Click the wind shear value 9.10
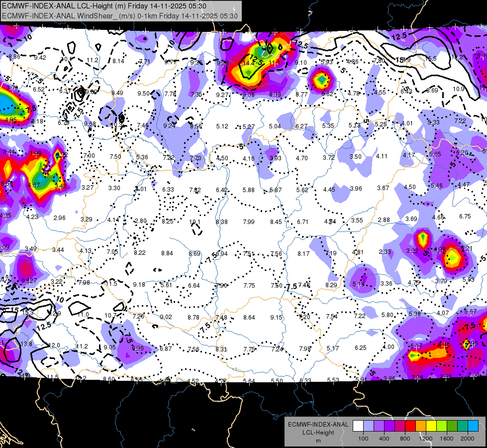487x448 pixels. (x=300, y=63)
